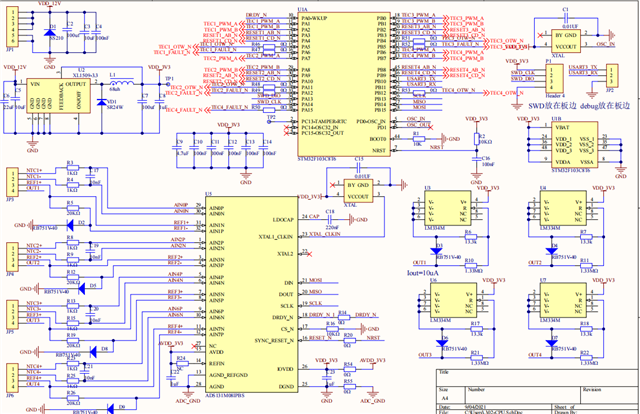The height and width of the screenshot is (414, 640).
Task: Select capacitor C16 100nF
Action: [476, 159]
